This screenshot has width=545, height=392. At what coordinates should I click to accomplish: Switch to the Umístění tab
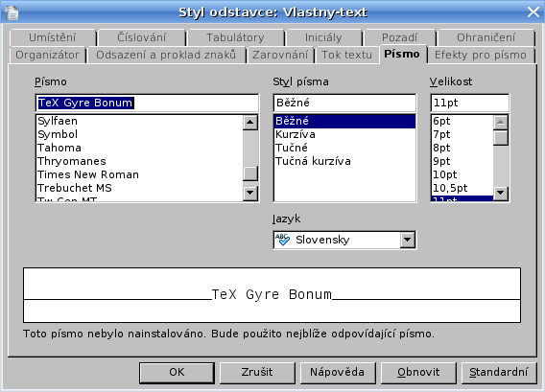(53, 37)
